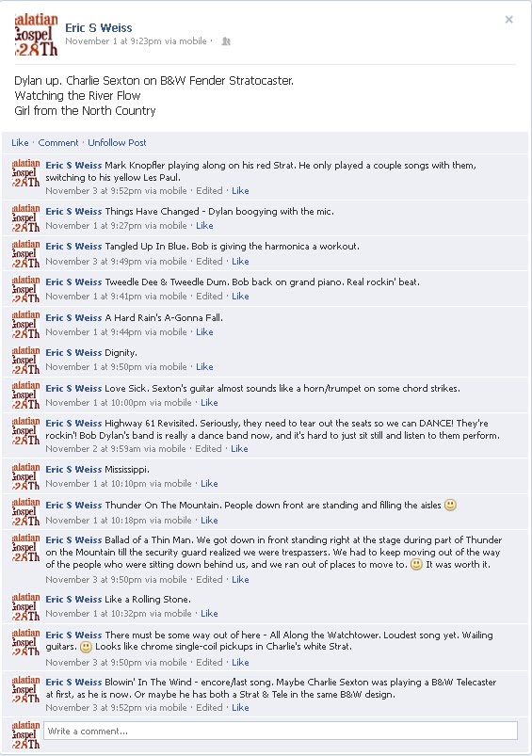Like the Blowin' In The Wind comment
The width and height of the screenshot is (532, 756).
(240, 707)
